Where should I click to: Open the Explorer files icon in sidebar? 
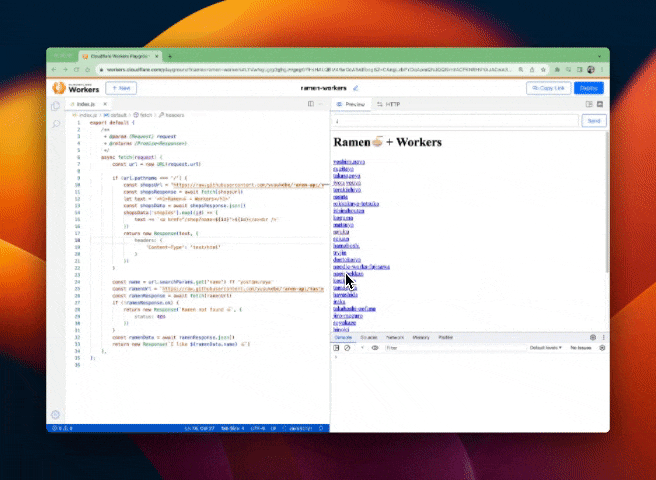(x=55, y=105)
